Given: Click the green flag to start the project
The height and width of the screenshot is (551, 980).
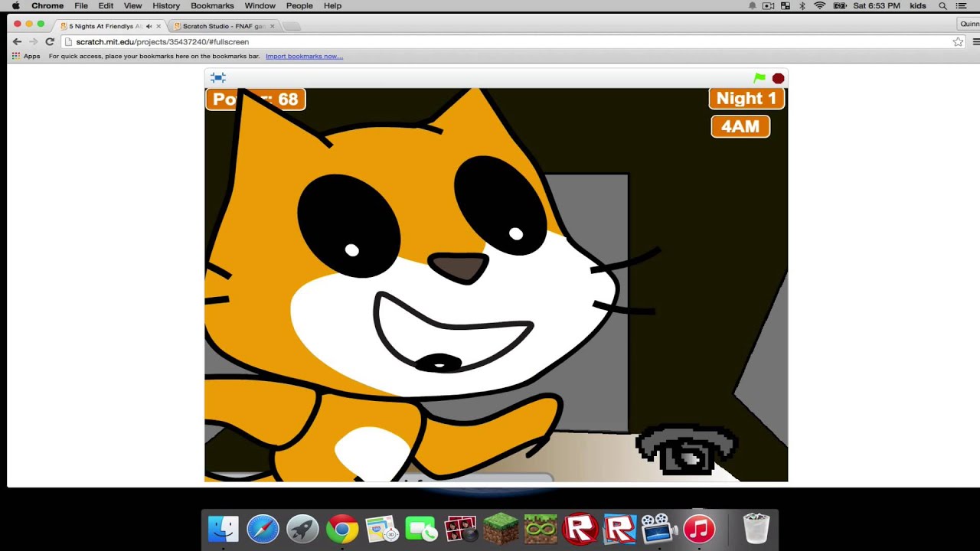Looking at the screenshot, I should pyautogui.click(x=759, y=78).
